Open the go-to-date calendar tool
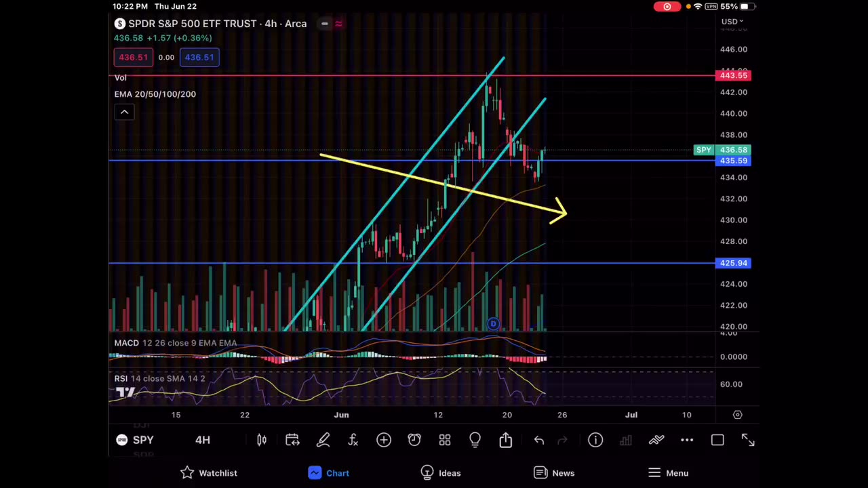 [x=292, y=440]
